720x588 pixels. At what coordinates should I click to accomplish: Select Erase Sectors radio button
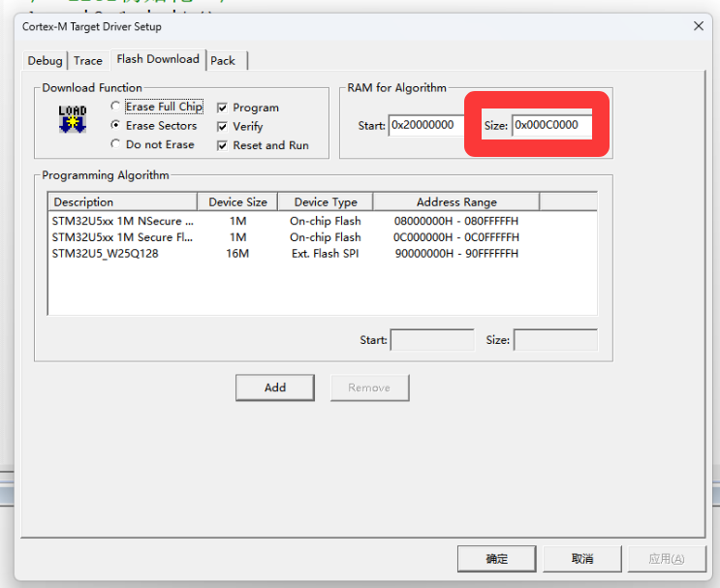(116, 126)
